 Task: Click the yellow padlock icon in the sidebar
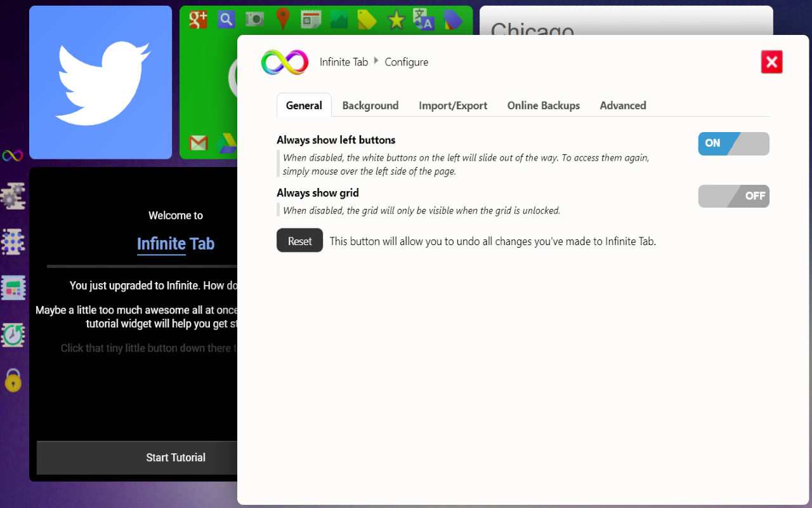click(13, 380)
